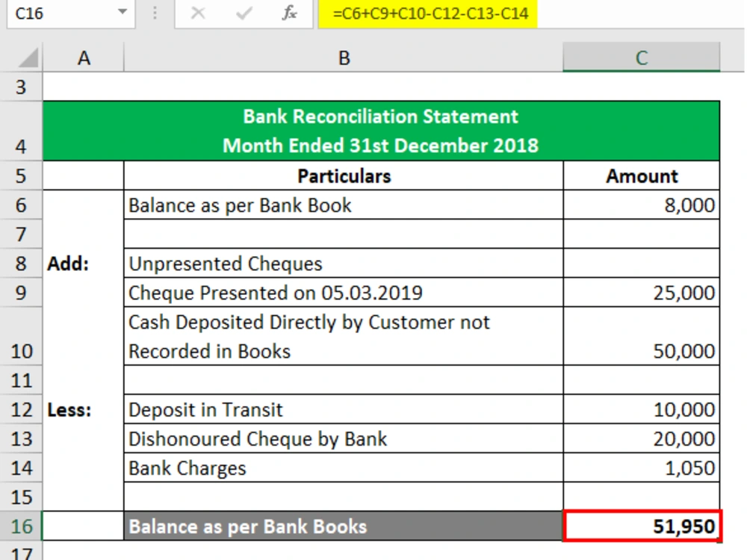Click the Insert Function fx icon

[x=289, y=13]
